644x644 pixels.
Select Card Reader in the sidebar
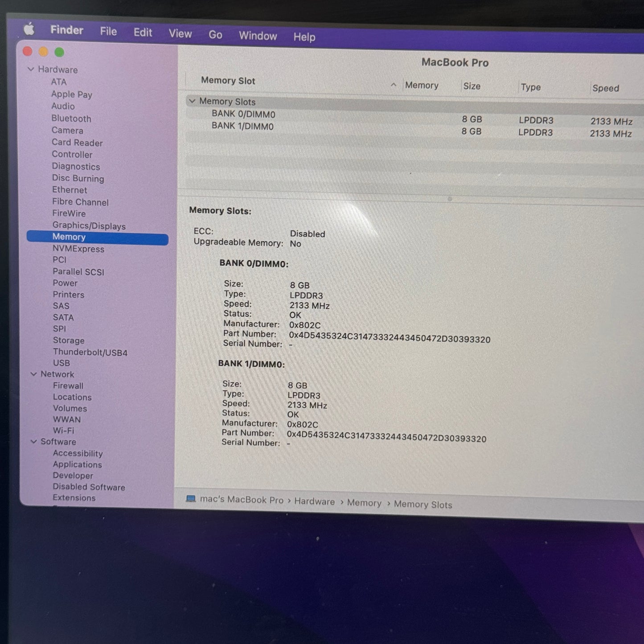pyautogui.click(x=77, y=143)
